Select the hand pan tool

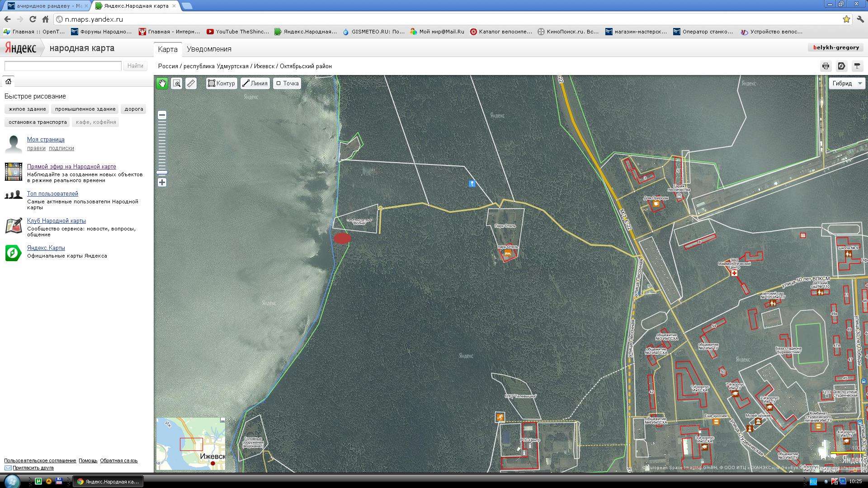pos(162,84)
